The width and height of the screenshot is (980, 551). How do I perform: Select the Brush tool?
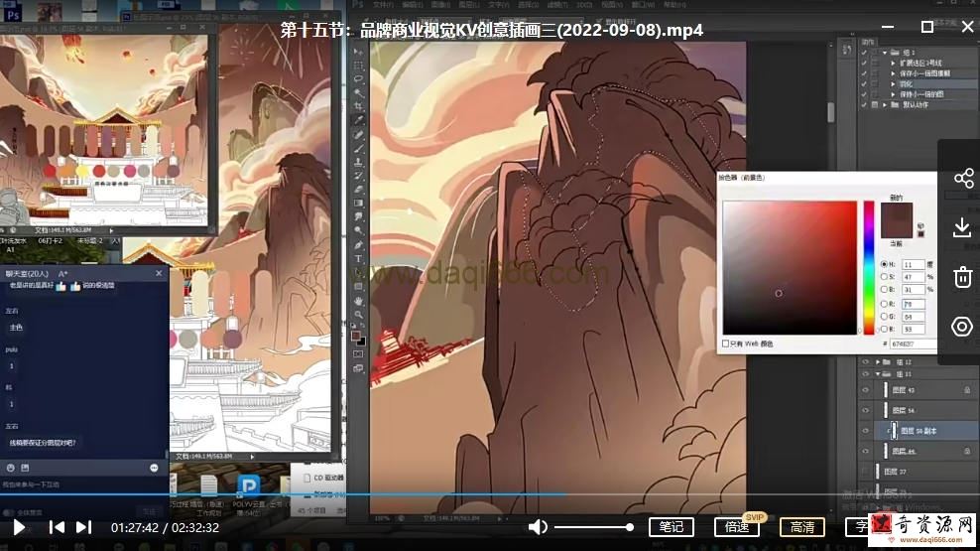click(359, 149)
